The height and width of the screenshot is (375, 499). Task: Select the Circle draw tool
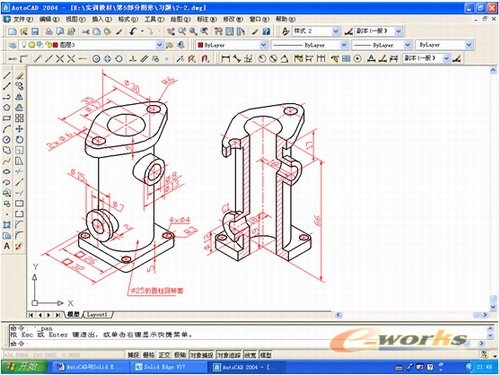point(7,140)
